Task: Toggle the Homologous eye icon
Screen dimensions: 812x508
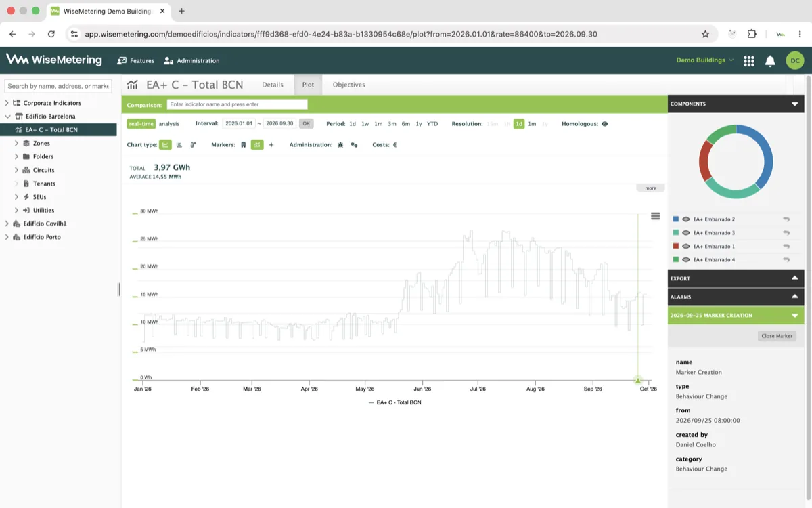Action: pyautogui.click(x=605, y=124)
